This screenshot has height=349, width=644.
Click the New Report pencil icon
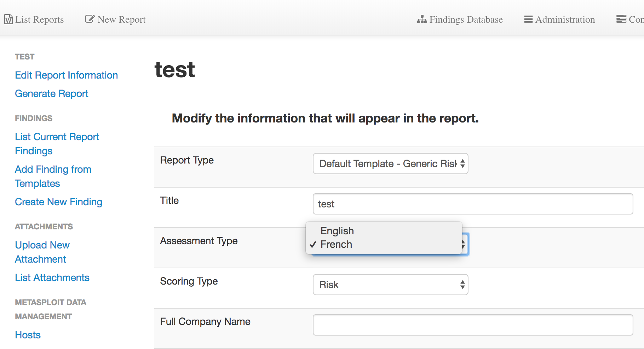pos(90,19)
